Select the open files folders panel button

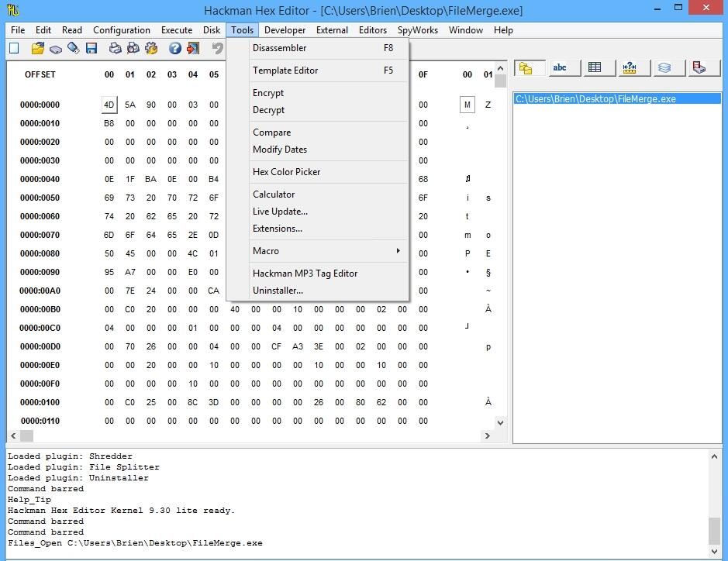530,68
